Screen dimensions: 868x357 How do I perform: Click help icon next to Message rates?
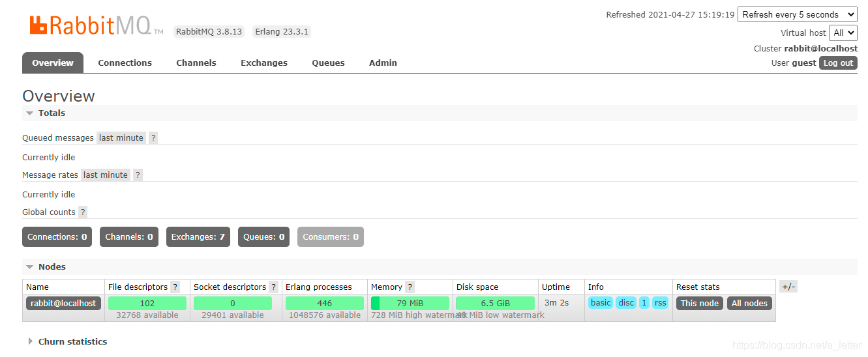click(138, 175)
